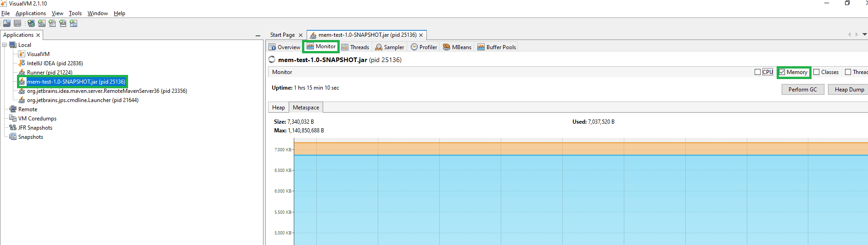Viewport: 868px width, 245px height.
Task: Click the Load snapshot toolbar icon
Action: coord(7,23)
